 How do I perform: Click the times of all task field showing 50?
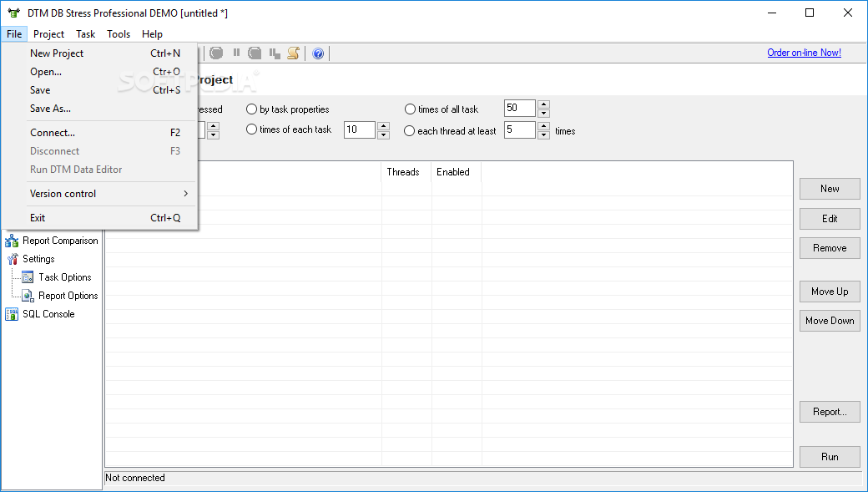tap(520, 108)
